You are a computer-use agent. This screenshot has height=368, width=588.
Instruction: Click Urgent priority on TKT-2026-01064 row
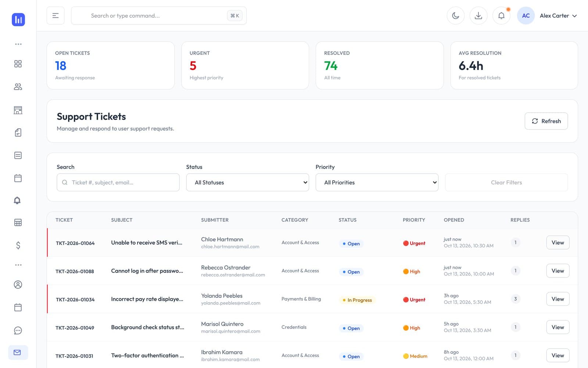pos(414,243)
